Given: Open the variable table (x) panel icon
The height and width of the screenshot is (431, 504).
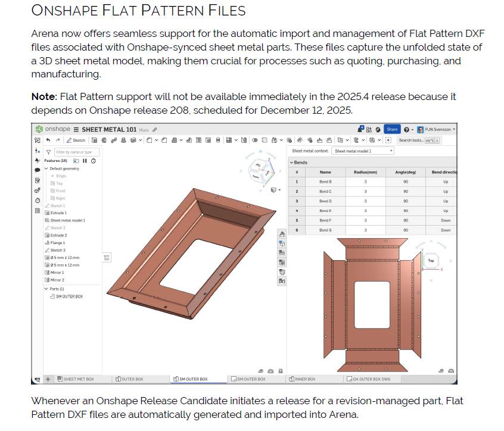Looking at the screenshot, I should click(x=282, y=281).
